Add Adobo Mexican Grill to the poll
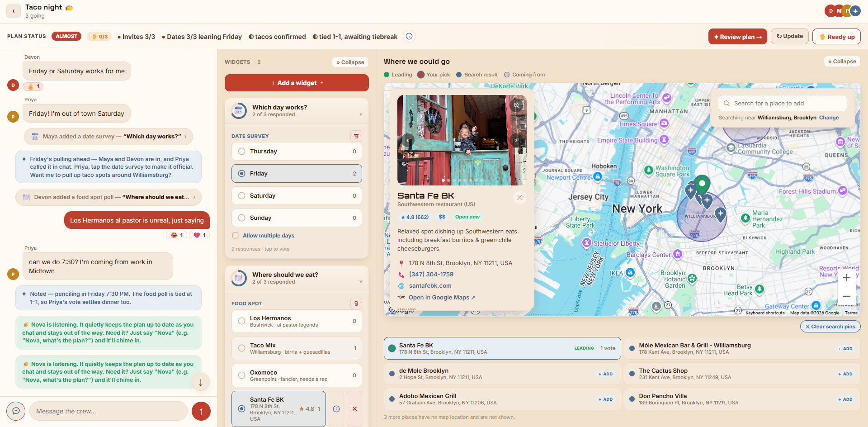The image size is (868, 427). tap(605, 399)
